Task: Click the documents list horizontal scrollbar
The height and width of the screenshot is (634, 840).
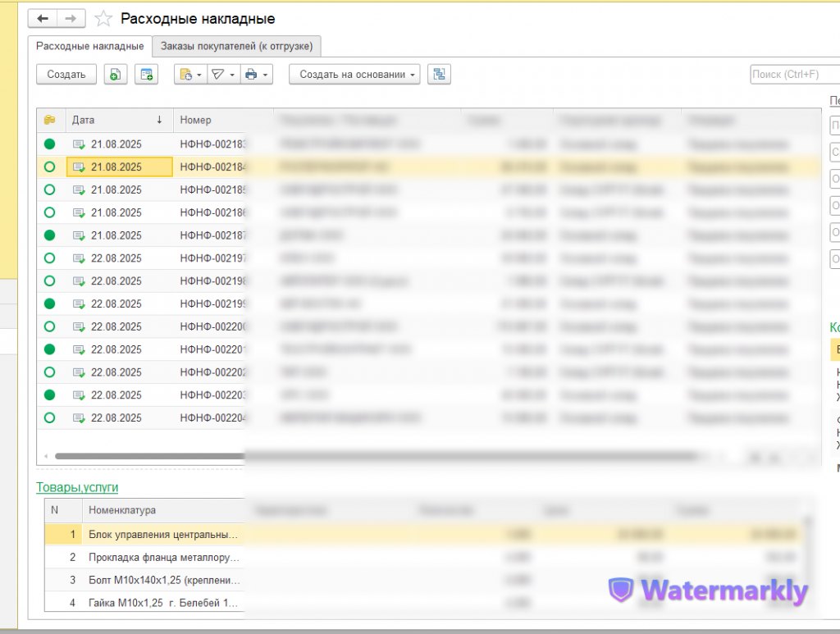Action: click(375, 456)
